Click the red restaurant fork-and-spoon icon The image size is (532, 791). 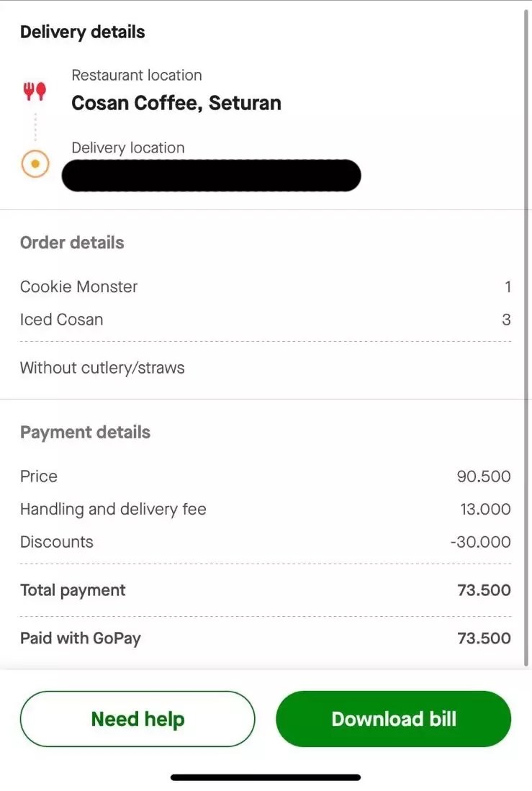[x=35, y=91]
